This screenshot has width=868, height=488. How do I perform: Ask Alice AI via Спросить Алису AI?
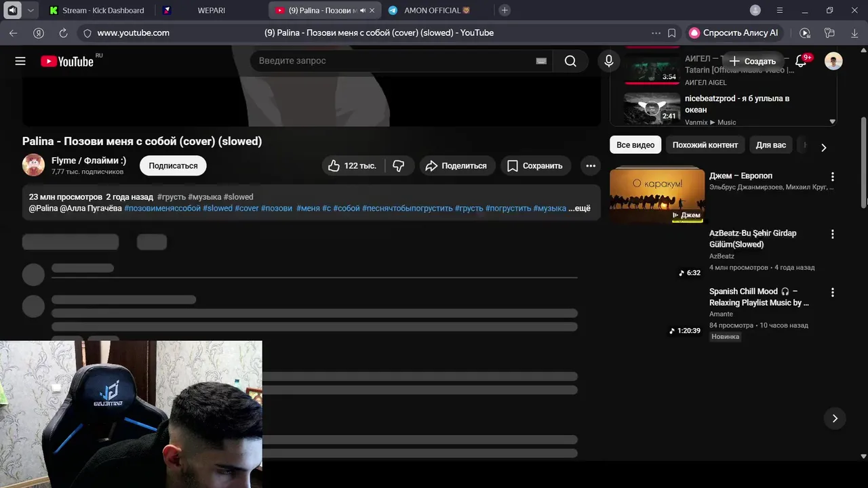pos(734,33)
